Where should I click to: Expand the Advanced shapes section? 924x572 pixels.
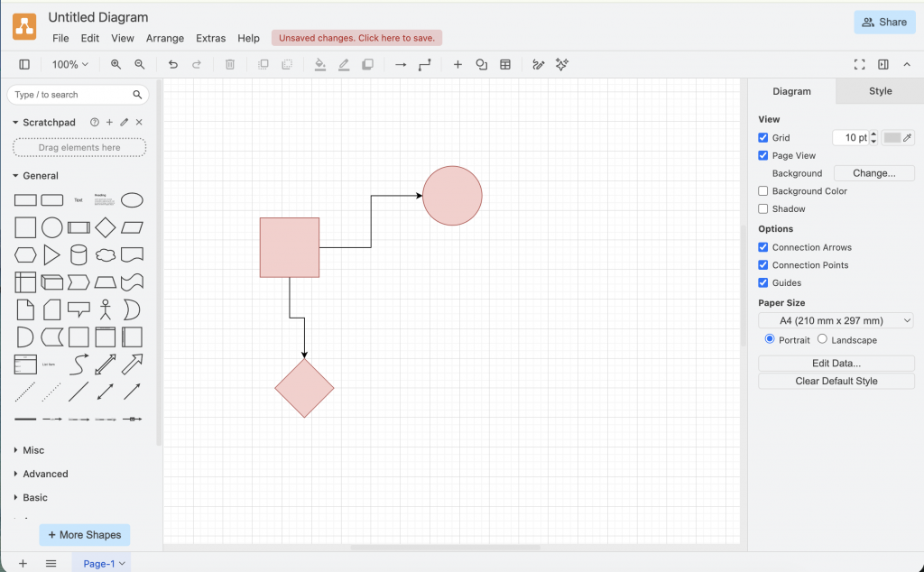pyautogui.click(x=42, y=474)
